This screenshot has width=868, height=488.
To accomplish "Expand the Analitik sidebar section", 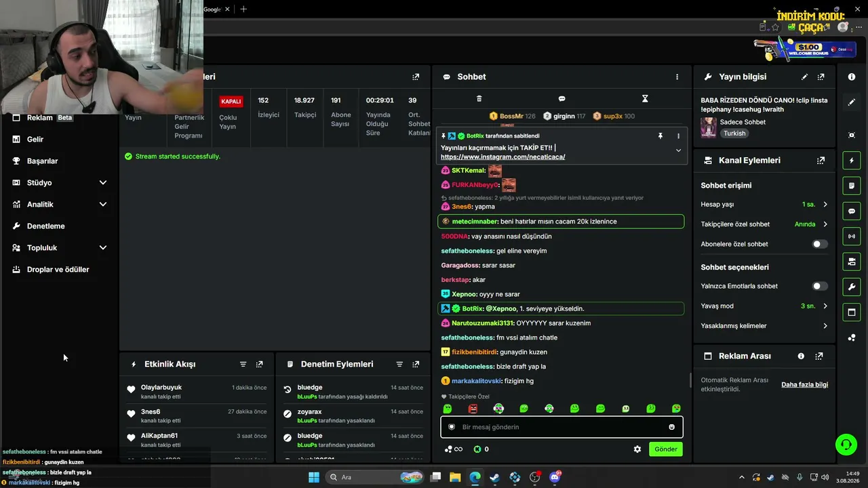I will point(59,204).
